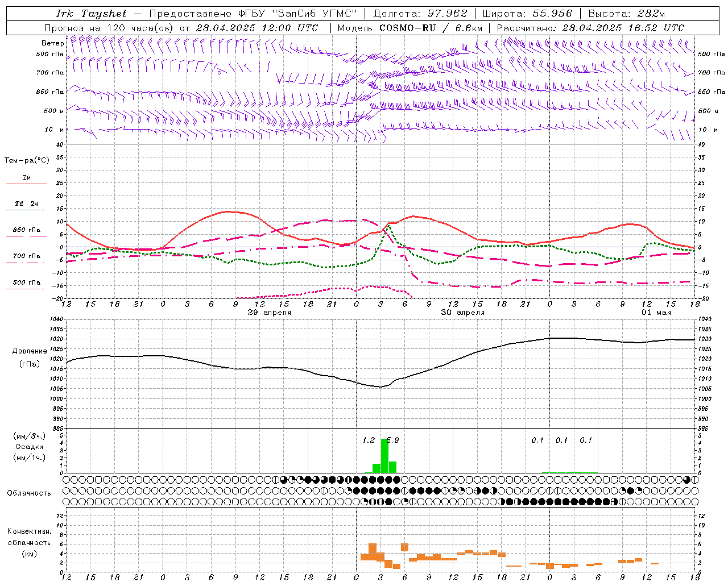
Task: Click the "5.9" precipitation amount value
Action: pos(392,440)
